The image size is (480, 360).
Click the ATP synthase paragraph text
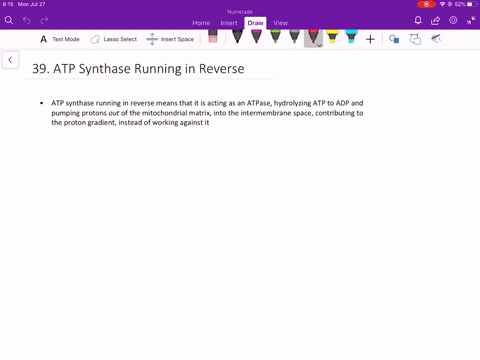tap(207, 113)
